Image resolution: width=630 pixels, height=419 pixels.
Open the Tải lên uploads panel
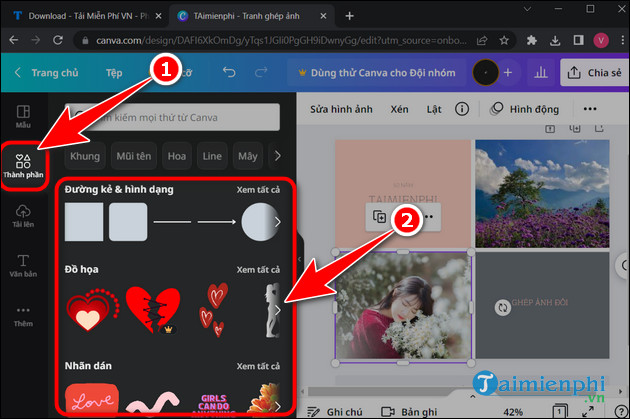[x=23, y=216]
